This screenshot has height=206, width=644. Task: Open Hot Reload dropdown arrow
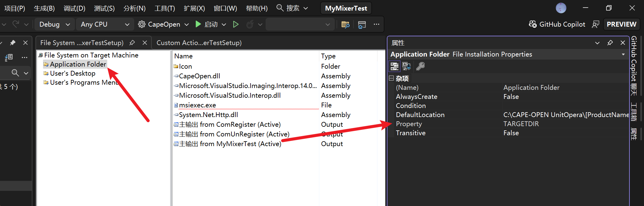pos(260,25)
